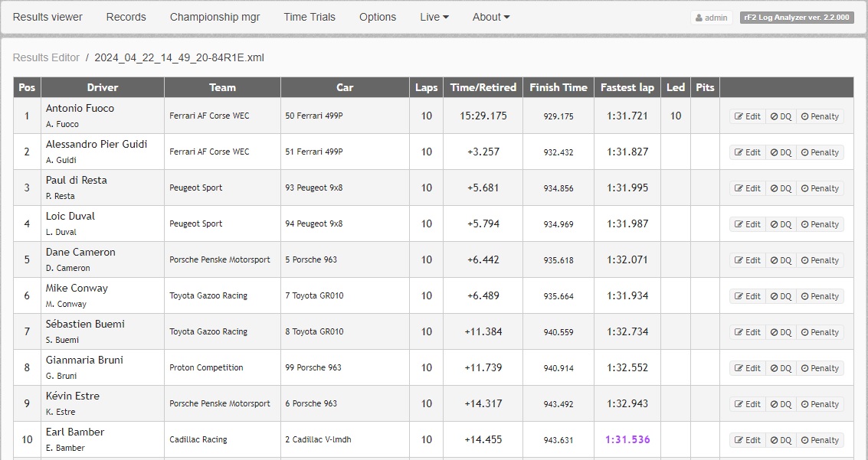Edit Sébastien Buemi's result
Viewport: 868px width, 460px height.
tap(747, 331)
